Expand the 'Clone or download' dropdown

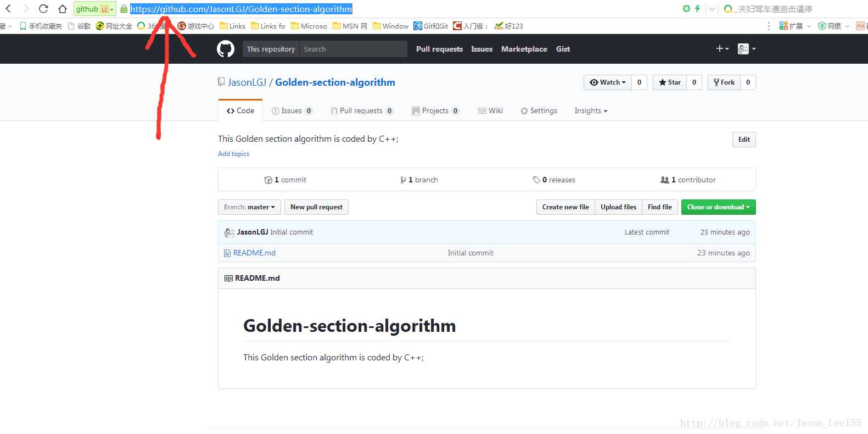point(718,207)
